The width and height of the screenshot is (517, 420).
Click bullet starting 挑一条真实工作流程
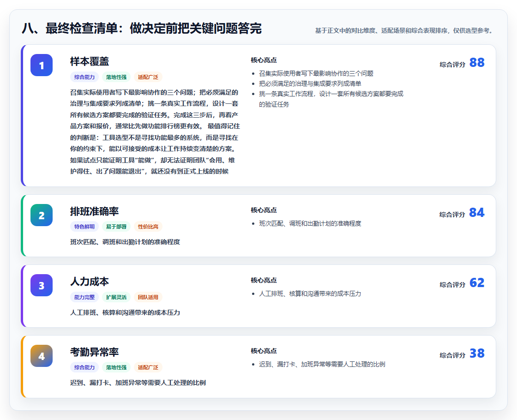[331, 99]
